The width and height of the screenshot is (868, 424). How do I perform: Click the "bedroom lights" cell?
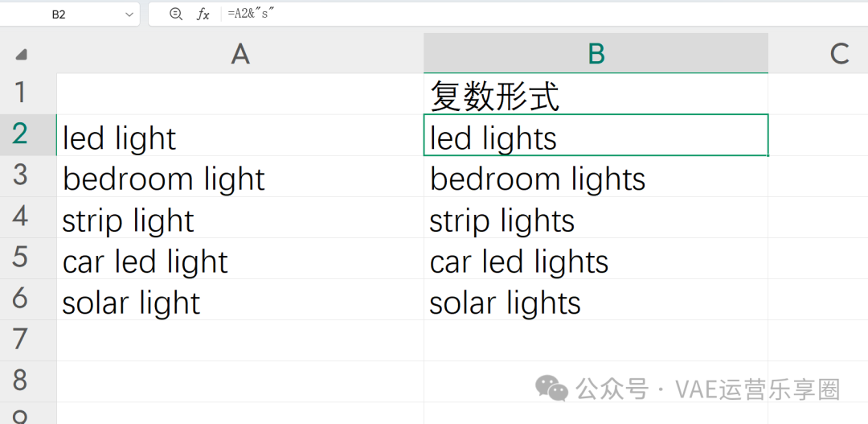click(596, 177)
